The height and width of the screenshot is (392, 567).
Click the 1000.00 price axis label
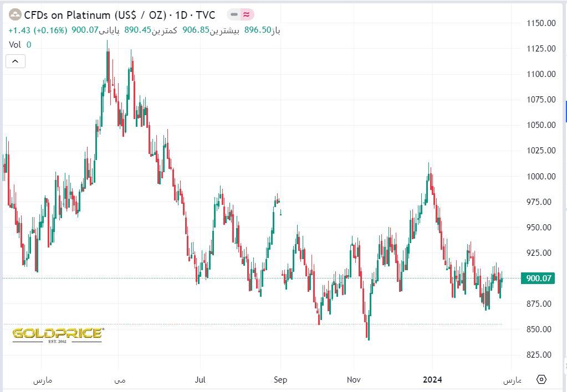click(x=541, y=176)
